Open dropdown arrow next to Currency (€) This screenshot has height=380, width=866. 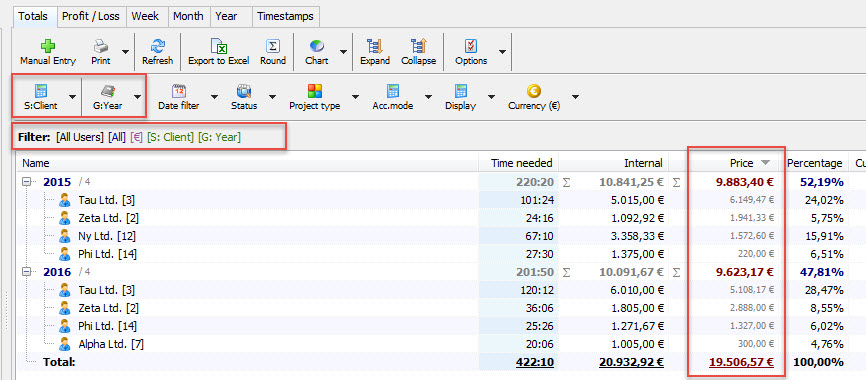click(x=575, y=97)
